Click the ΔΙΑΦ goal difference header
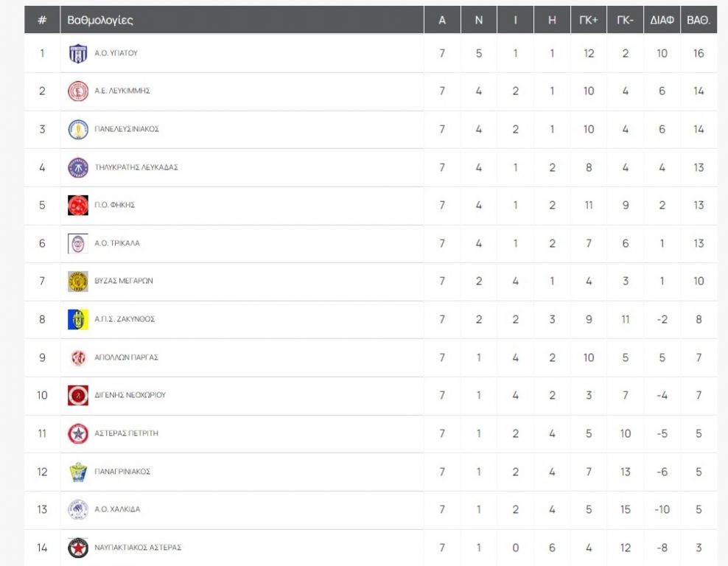Viewport: 728px width, 566px height. (662, 20)
